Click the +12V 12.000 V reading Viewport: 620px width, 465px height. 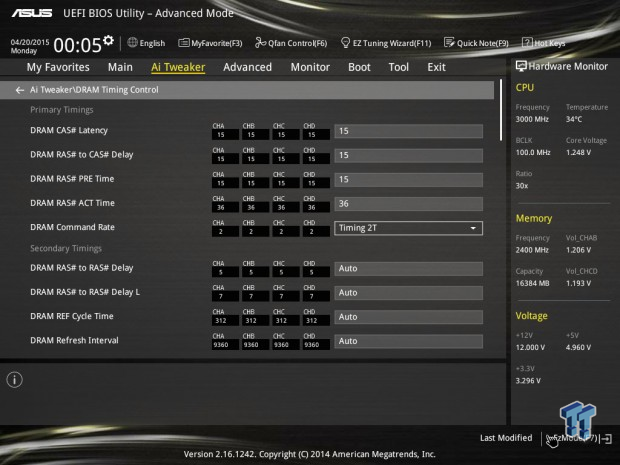pyautogui.click(x=530, y=348)
